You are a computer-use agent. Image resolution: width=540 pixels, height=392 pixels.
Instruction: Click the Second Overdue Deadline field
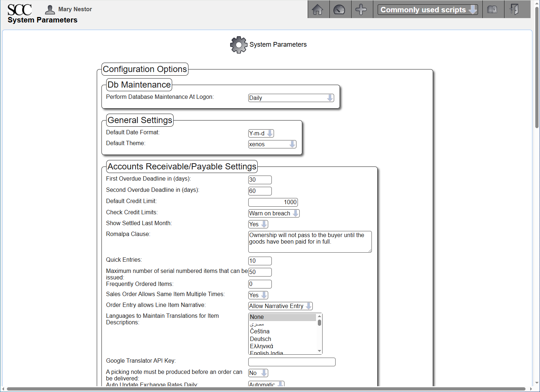tap(260, 191)
